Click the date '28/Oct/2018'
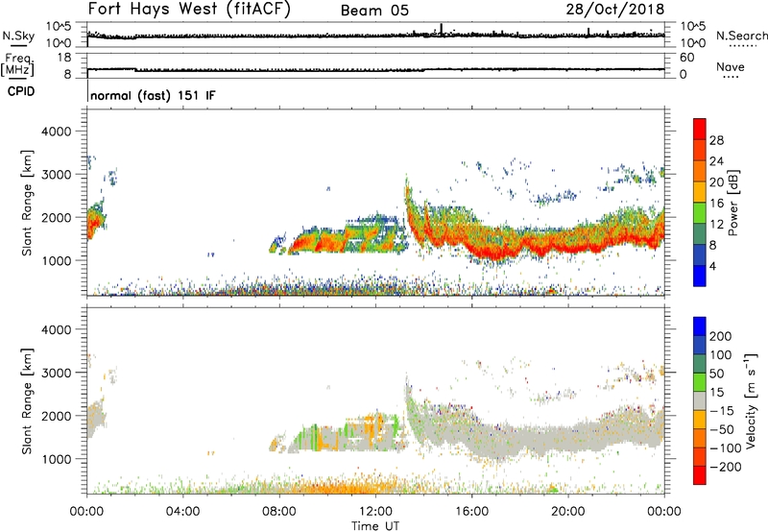 pyautogui.click(x=615, y=10)
